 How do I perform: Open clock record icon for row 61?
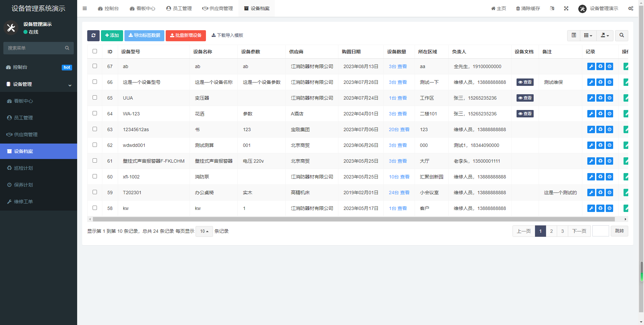pos(609,161)
